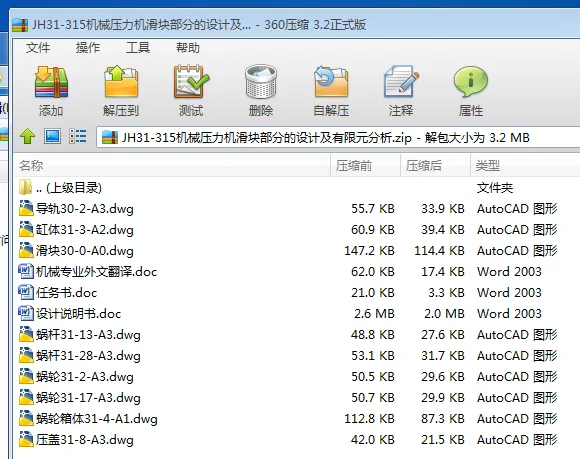
Task: Show archive 属性 (Properties)
Action: (471, 82)
